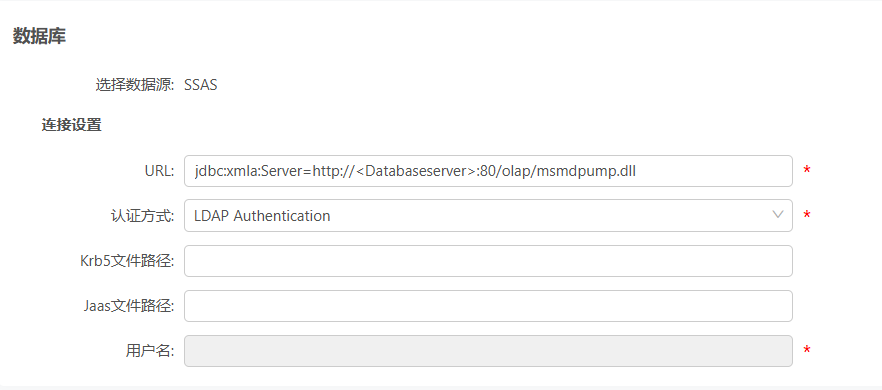Click the 数据库 section heading
882x390 pixels.
point(39,37)
